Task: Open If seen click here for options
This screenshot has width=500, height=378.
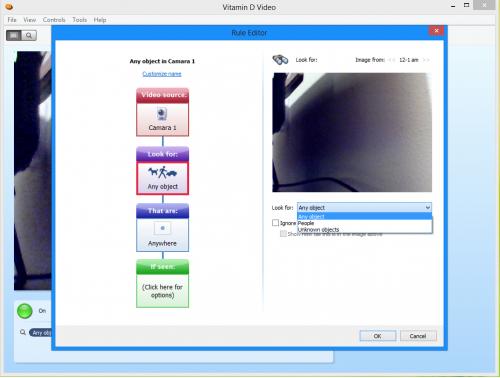Action: click(162, 291)
